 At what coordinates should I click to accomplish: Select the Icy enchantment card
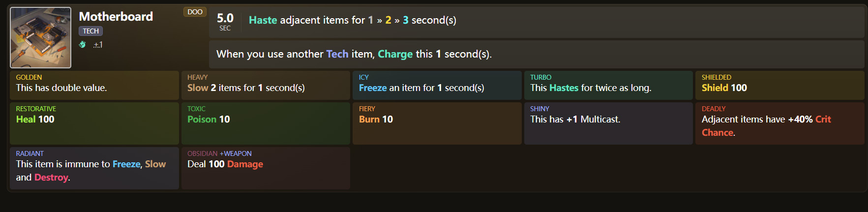[x=437, y=85]
